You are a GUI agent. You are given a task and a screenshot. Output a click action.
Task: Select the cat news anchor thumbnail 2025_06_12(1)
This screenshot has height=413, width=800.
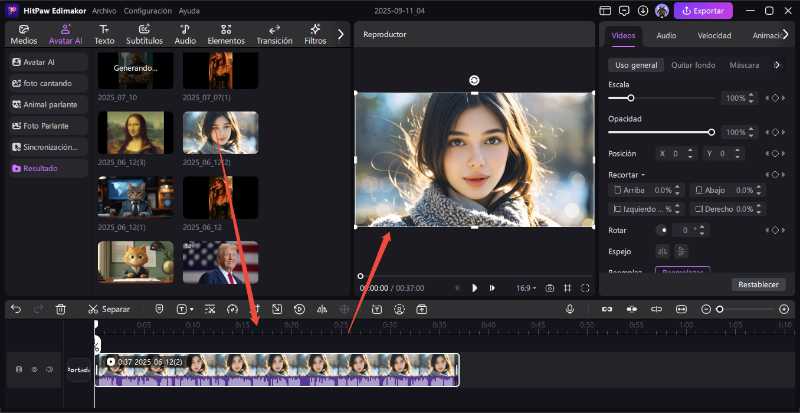click(135, 198)
